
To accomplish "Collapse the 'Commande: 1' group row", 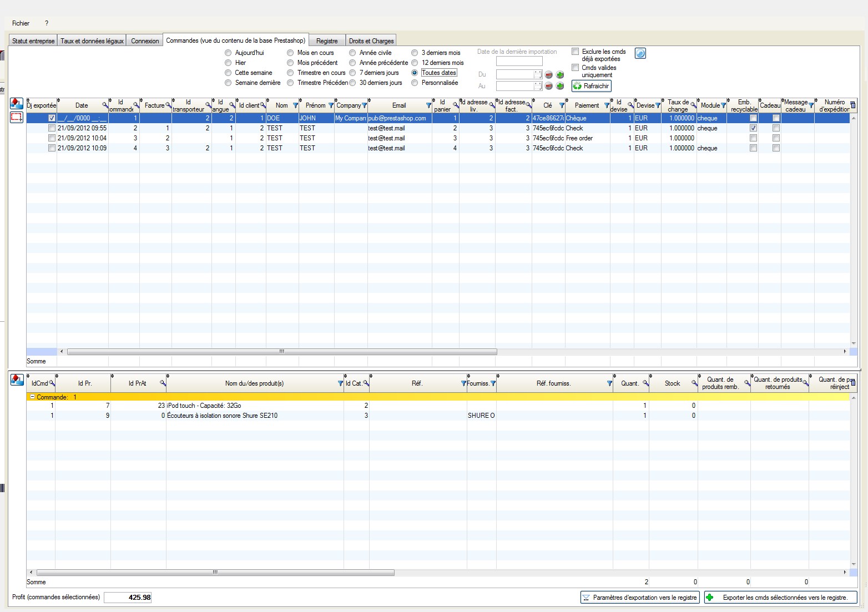I will [32, 397].
